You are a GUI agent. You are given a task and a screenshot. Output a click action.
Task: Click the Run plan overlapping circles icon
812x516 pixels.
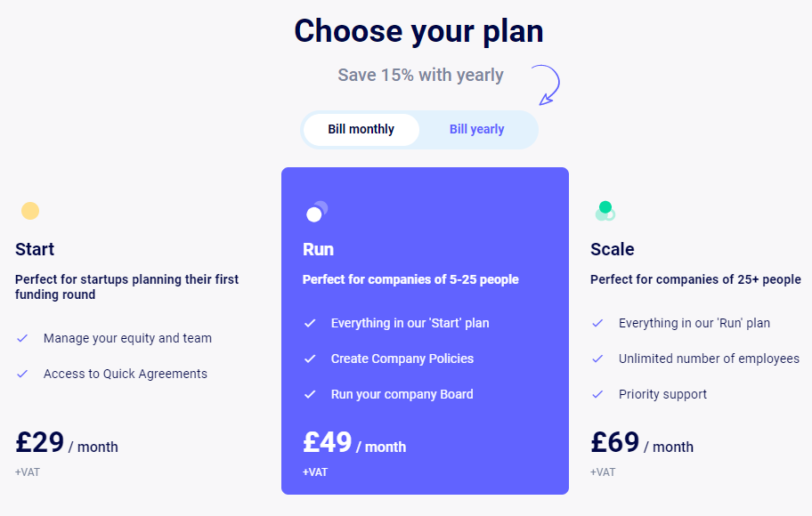click(316, 212)
